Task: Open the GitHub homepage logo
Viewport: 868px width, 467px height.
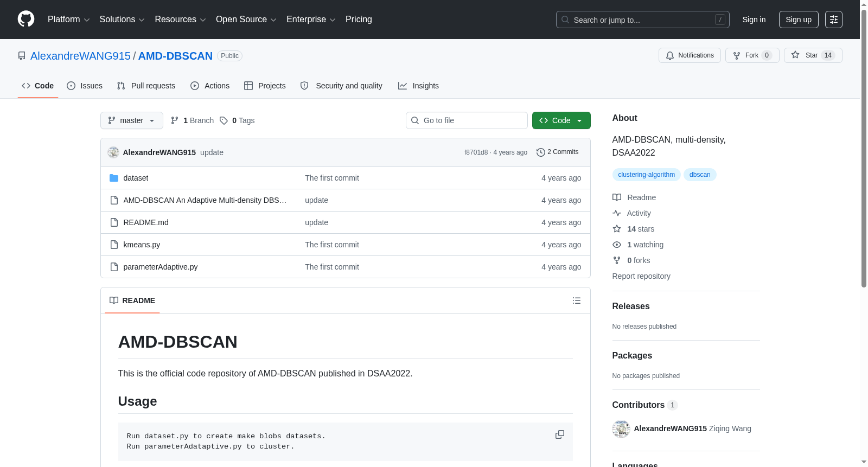Action: (x=26, y=19)
